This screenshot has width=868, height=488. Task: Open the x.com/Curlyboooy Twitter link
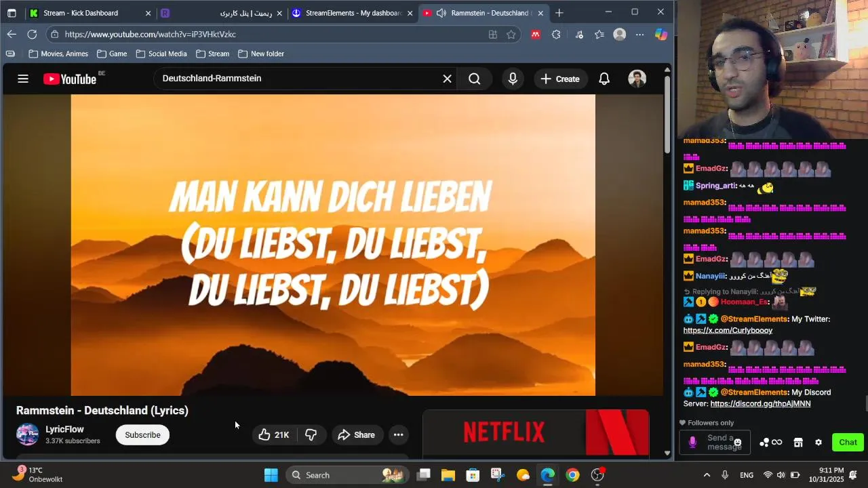pyautogui.click(x=728, y=330)
